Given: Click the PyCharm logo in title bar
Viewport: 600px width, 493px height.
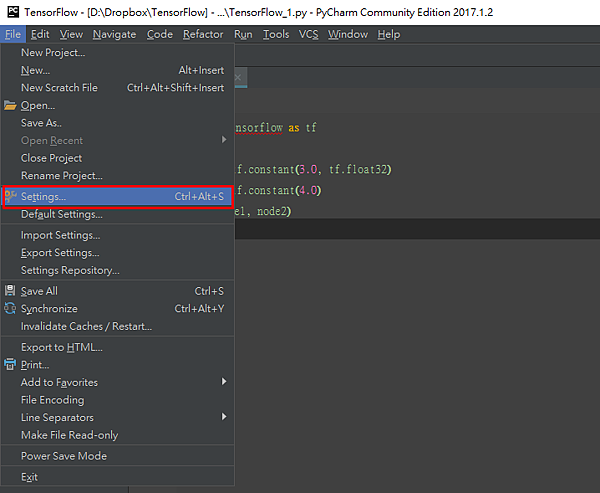Looking at the screenshot, I should 13,12.
